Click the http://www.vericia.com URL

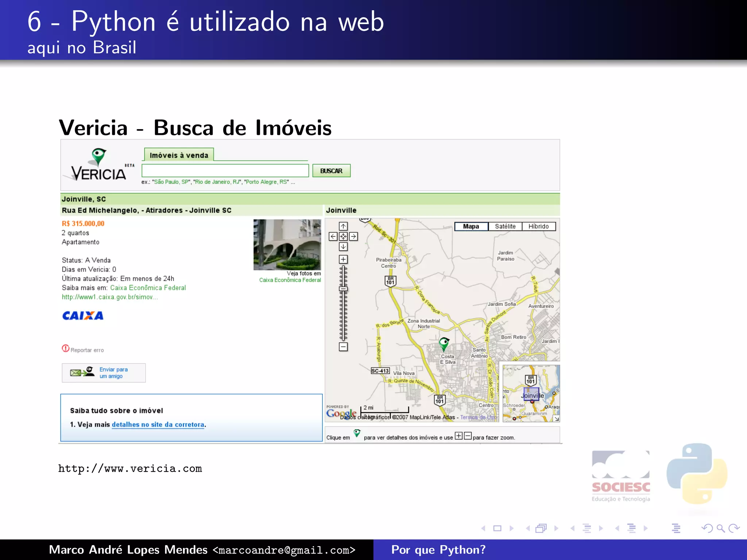point(130,468)
